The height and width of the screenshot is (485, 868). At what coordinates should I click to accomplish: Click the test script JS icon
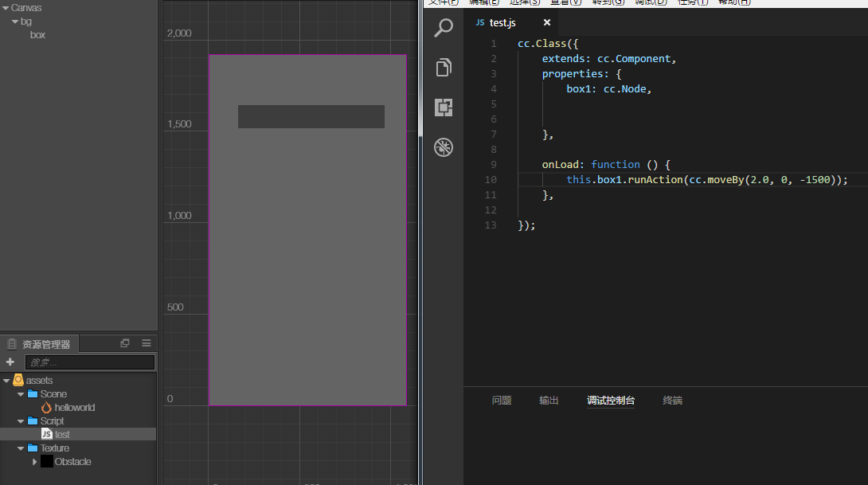[x=47, y=434]
